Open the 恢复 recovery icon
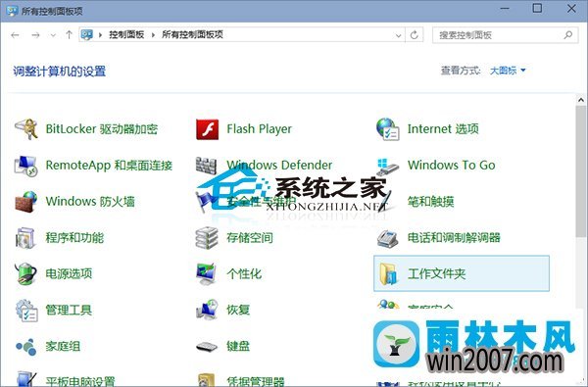 pos(207,310)
